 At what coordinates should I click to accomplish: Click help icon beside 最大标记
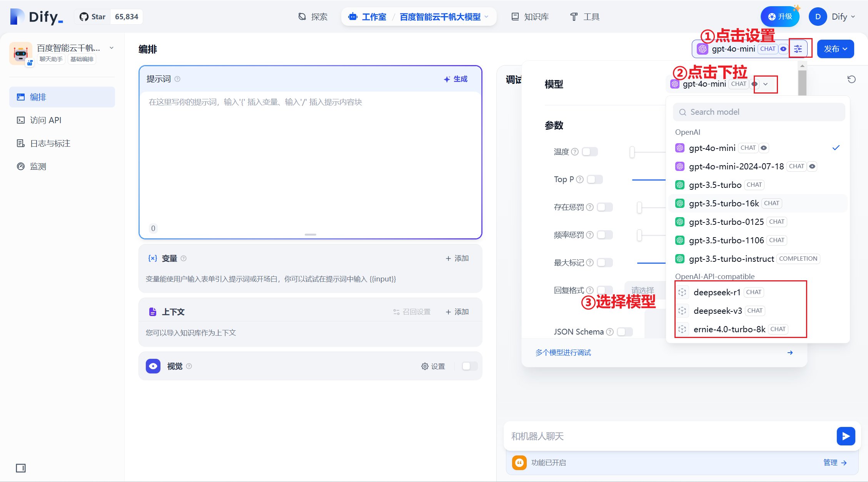click(590, 263)
